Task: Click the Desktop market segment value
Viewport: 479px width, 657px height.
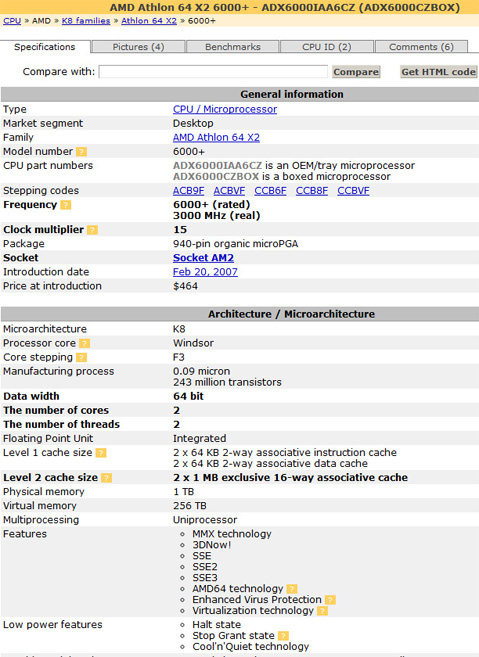Action: point(193,124)
